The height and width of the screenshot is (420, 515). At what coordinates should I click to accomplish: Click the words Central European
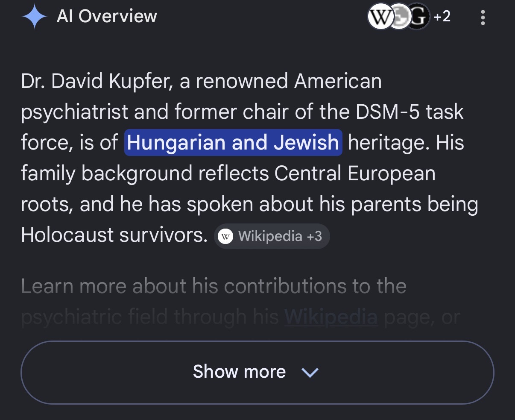pos(355,174)
